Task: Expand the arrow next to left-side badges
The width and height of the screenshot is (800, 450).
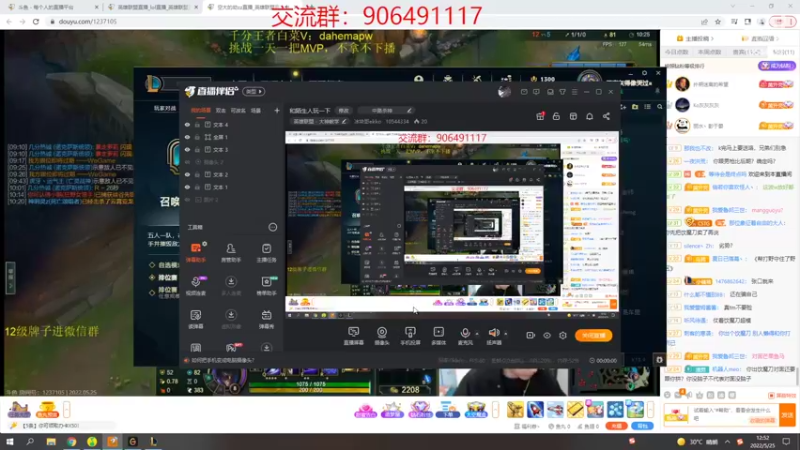Action: coord(66,409)
